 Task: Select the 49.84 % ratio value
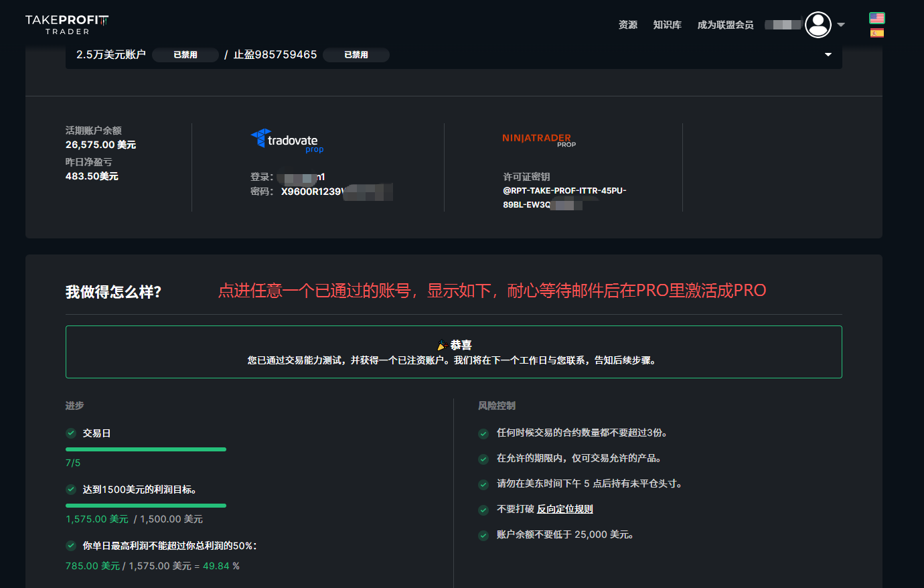pyautogui.click(x=221, y=566)
